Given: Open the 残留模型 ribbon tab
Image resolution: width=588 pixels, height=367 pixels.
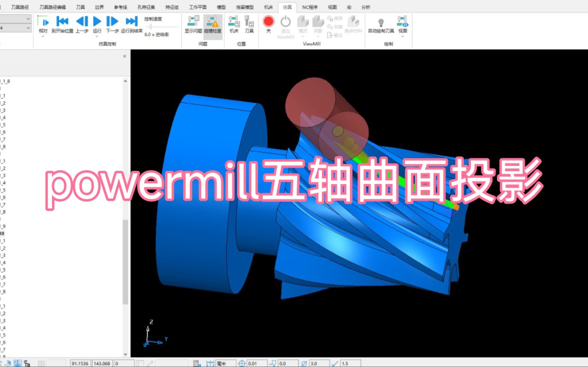Looking at the screenshot, I should click(x=245, y=7).
